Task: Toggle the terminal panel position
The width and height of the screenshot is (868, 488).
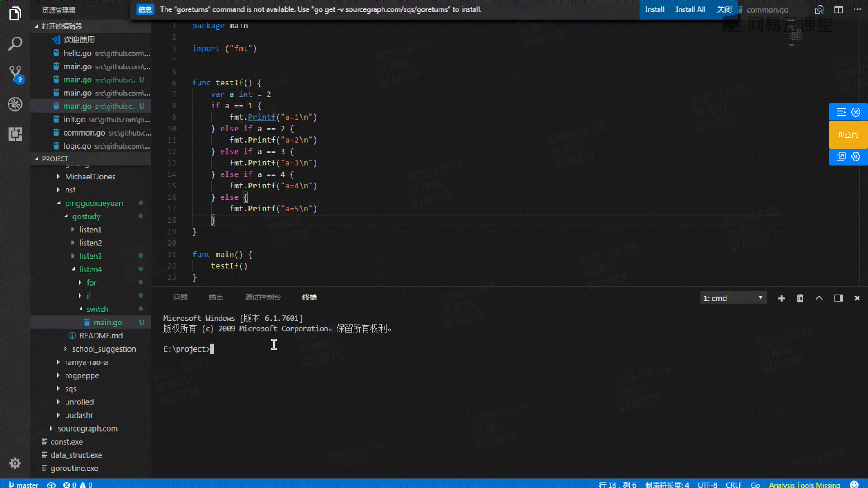Action: coord(838,298)
